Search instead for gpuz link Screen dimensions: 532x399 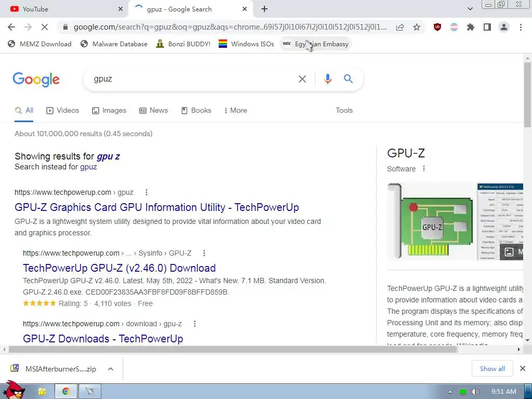[88, 167]
